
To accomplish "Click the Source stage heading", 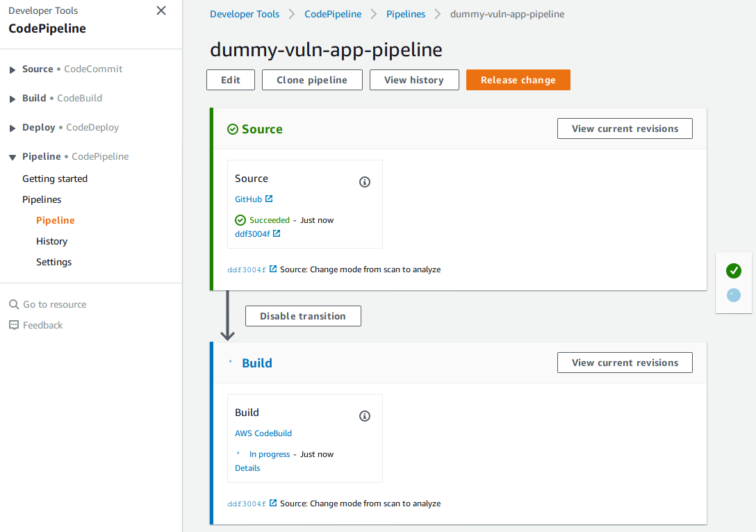I will click(262, 129).
